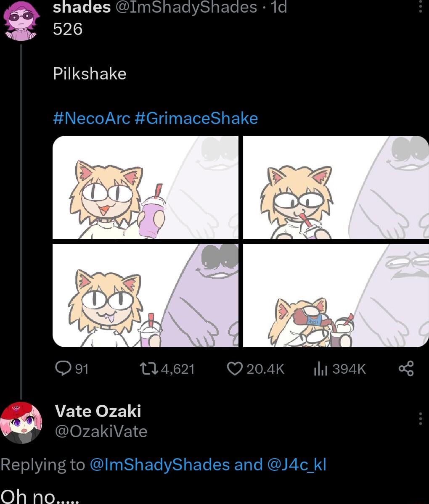Image resolution: width=429 pixels, height=504 pixels.
Task: View bottom-left panel with purple Grimace
Action: coord(145,295)
